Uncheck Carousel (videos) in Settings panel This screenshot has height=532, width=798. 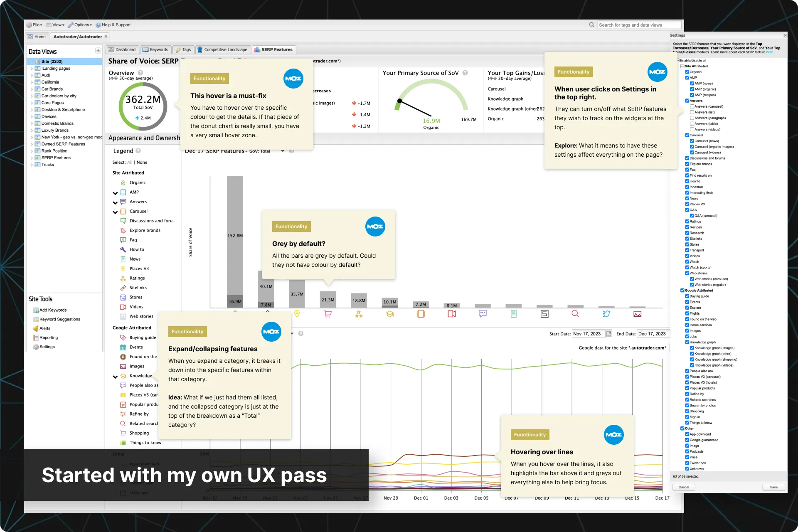(692, 152)
